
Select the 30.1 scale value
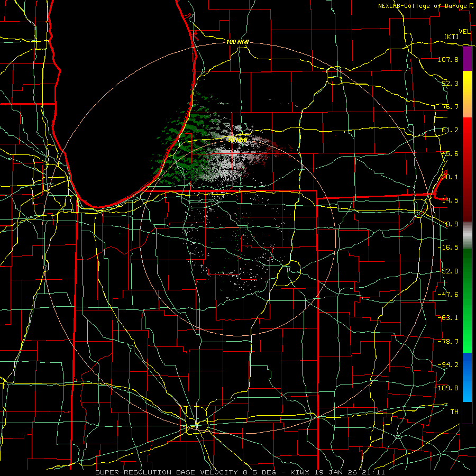(450, 177)
